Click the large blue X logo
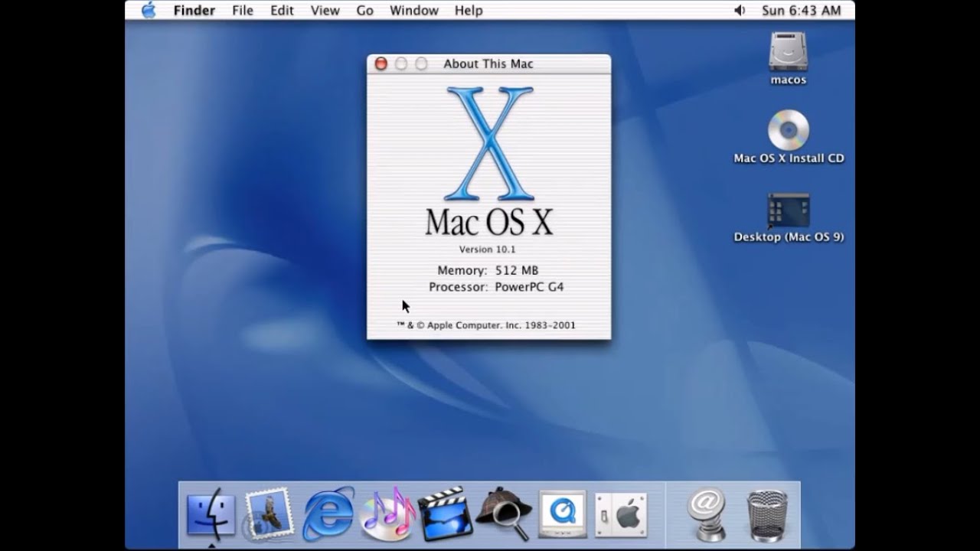Image resolution: width=980 pixels, height=551 pixels. pyautogui.click(x=488, y=143)
